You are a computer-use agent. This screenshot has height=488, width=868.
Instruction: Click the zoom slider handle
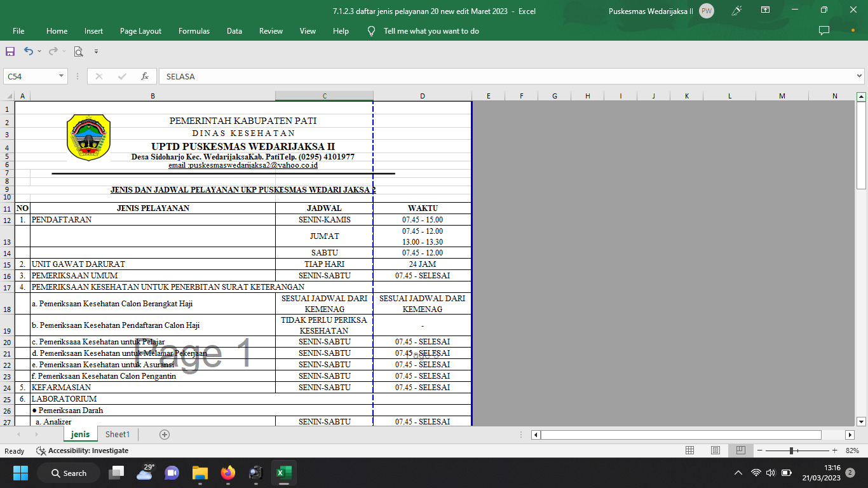(791, 451)
